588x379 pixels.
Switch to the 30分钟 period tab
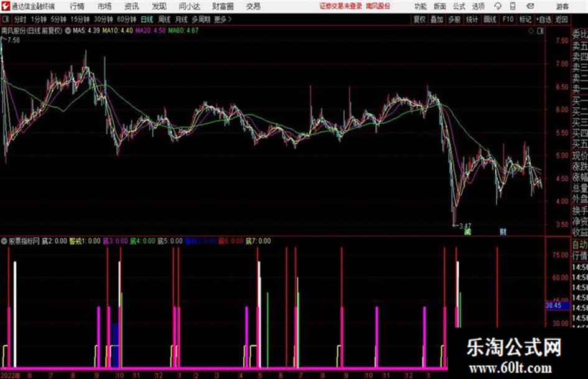pos(103,19)
